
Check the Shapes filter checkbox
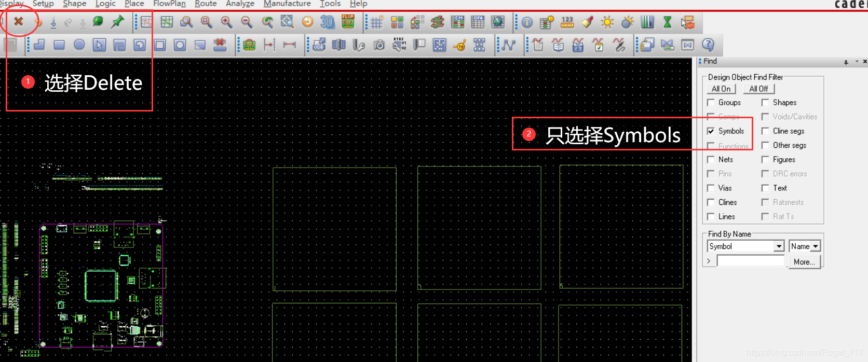click(765, 103)
